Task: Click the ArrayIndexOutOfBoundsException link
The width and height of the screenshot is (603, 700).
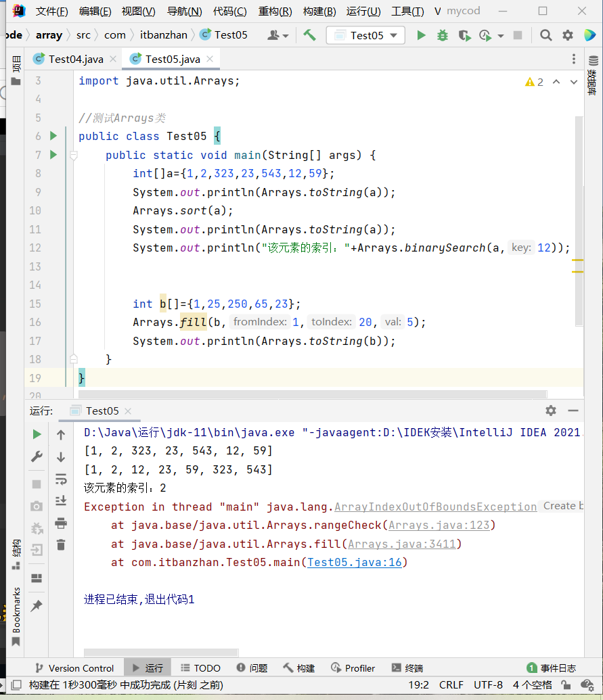Action: (436, 507)
